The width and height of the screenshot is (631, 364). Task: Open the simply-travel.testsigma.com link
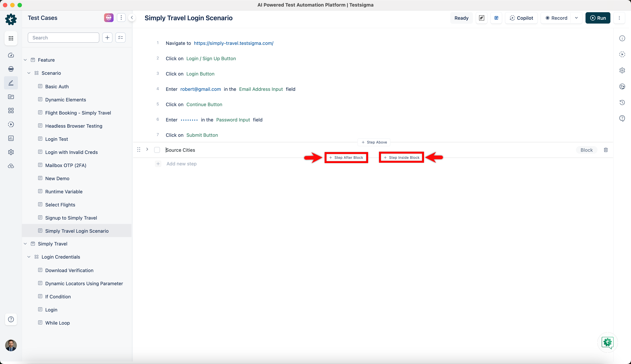[x=233, y=43]
